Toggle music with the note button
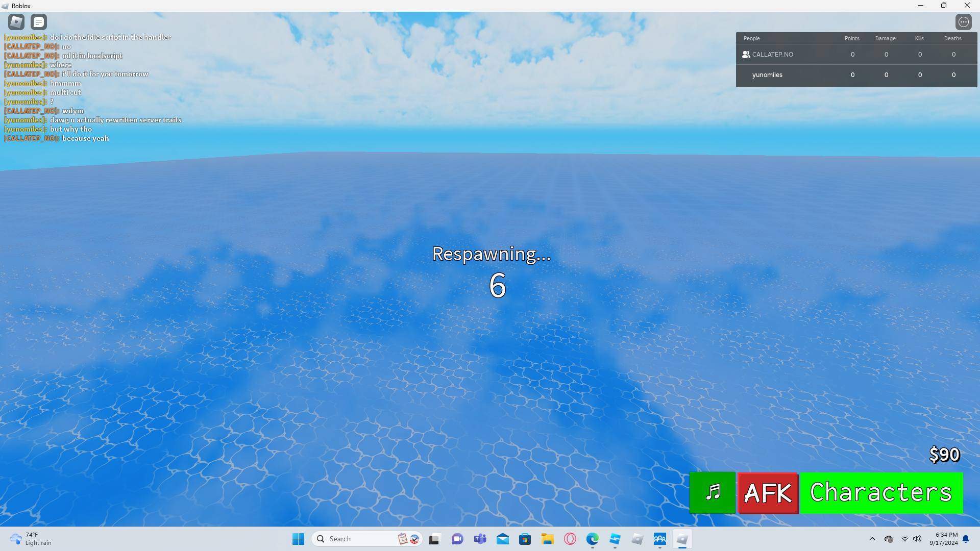This screenshot has width=980, height=551. (713, 492)
